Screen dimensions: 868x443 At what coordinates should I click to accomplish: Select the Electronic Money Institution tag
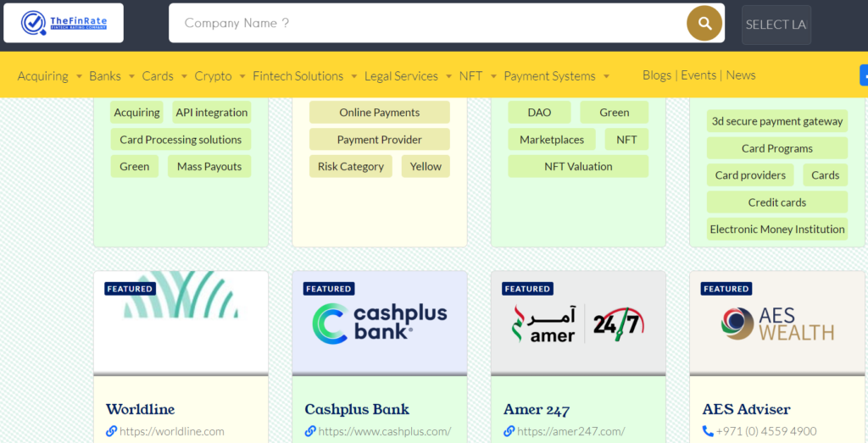pos(777,230)
